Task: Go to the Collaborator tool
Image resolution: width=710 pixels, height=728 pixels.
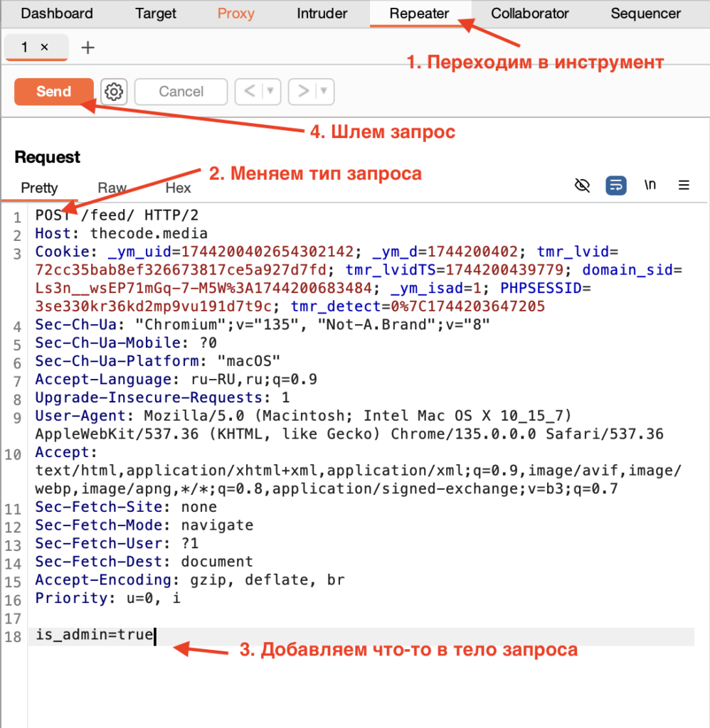Action: pyautogui.click(x=529, y=14)
